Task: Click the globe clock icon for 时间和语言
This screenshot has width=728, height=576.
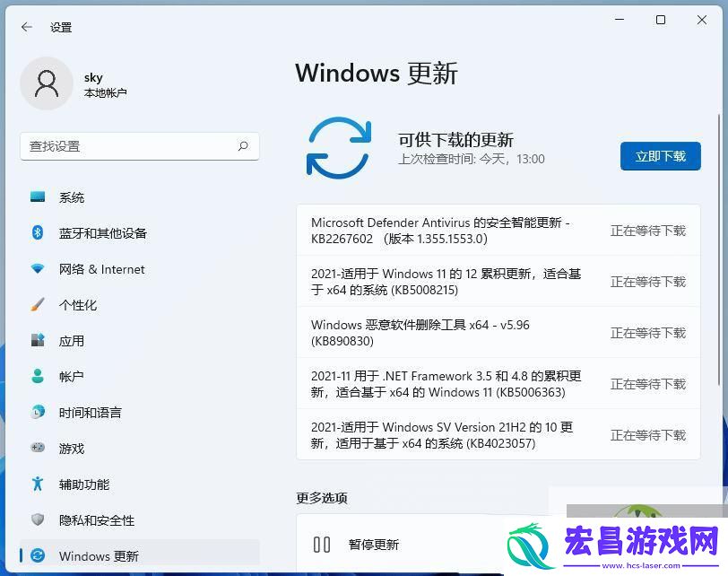Action: click(x=38, y=412)
